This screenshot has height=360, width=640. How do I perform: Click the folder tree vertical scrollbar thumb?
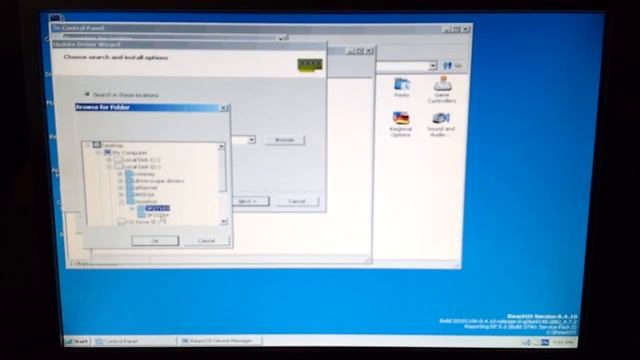click(x=222, y=171)
